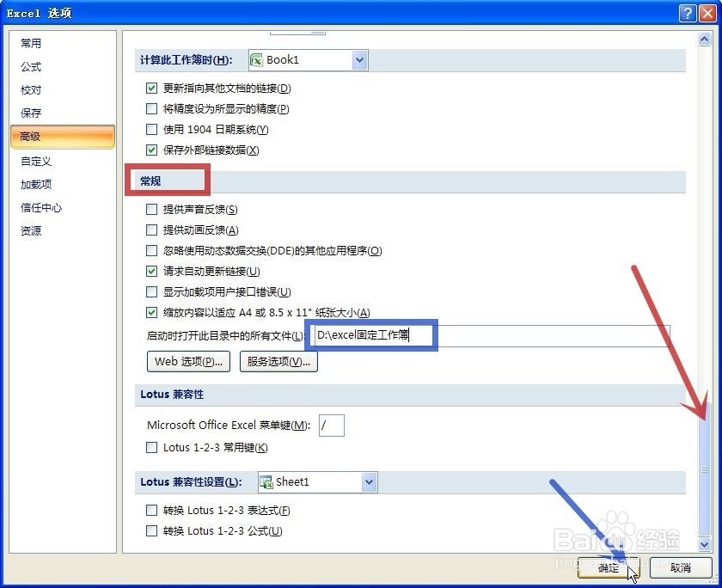
Task: Enable 提供声音反馈 option
Action: click(151, 209)
